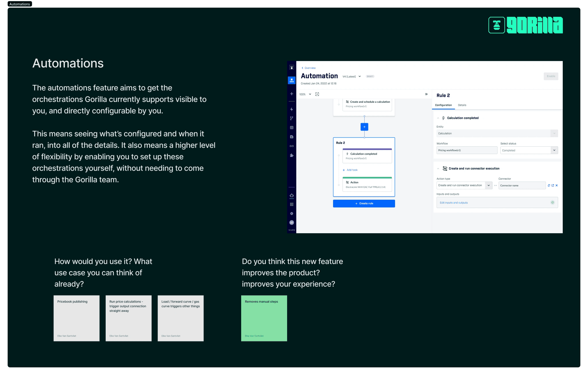Screen dimensions: 588x375
Task: Click the fit-to-screen focus icon
Action: pos(317,94)
